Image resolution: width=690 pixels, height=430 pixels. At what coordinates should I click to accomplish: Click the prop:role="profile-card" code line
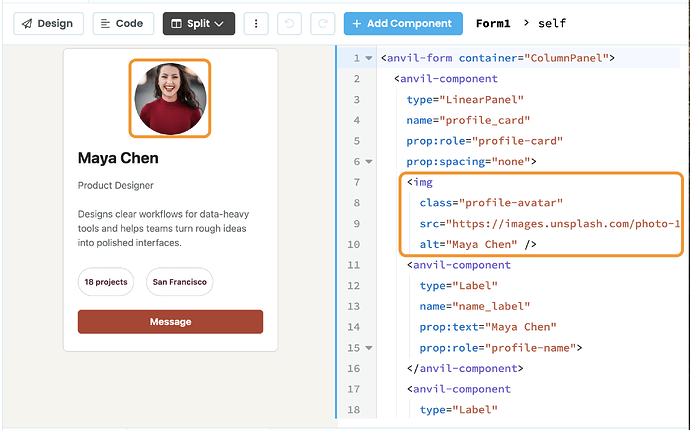coord(484,141)
